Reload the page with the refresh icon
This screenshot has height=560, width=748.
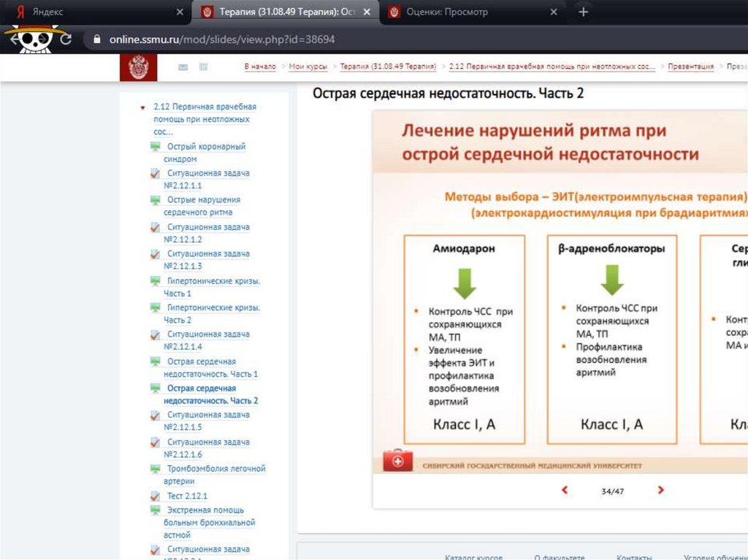coord(66,39)
